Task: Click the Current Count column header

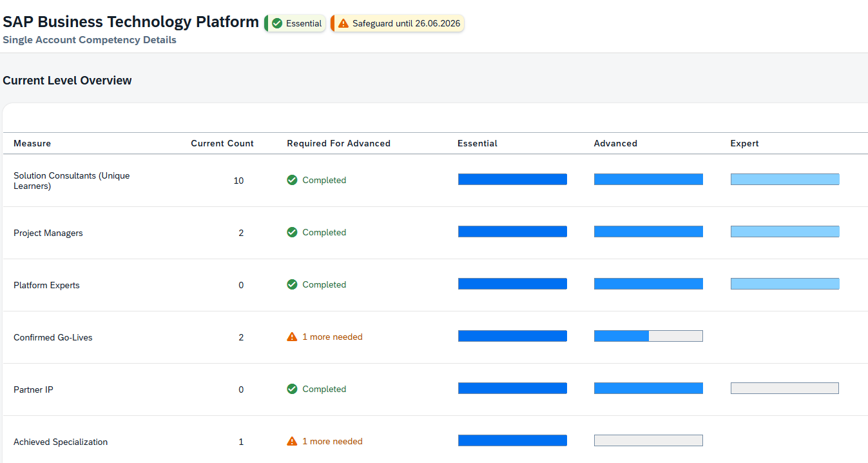Action: [x=222, y=143]
